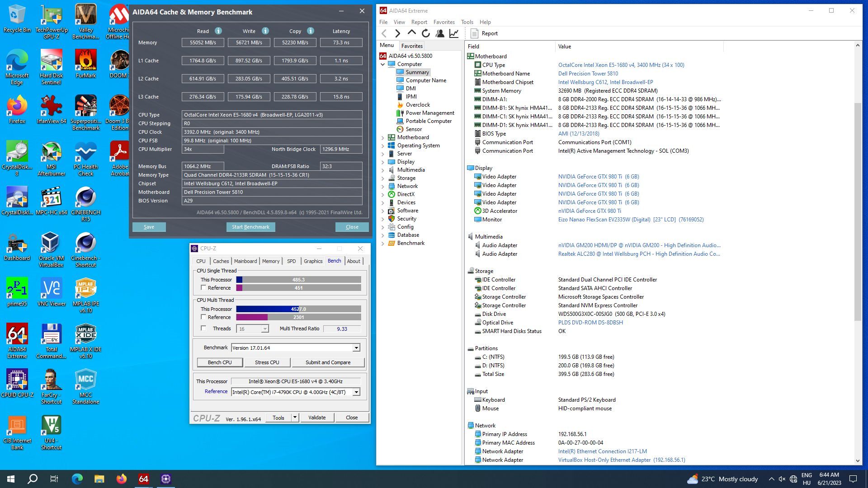Viewport: 868px width, 488px height.
Task: Click the AIDA64 user profile toolbar icon
Action: point(439,33)
